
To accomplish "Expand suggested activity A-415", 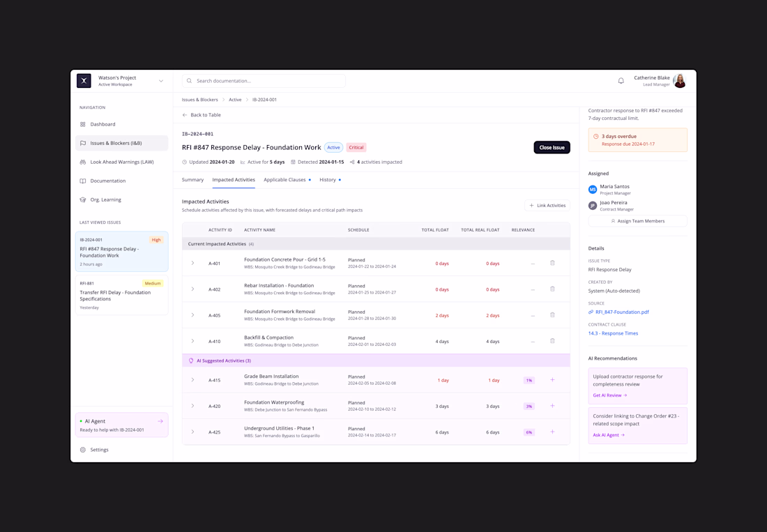I will tap(192, 380).
